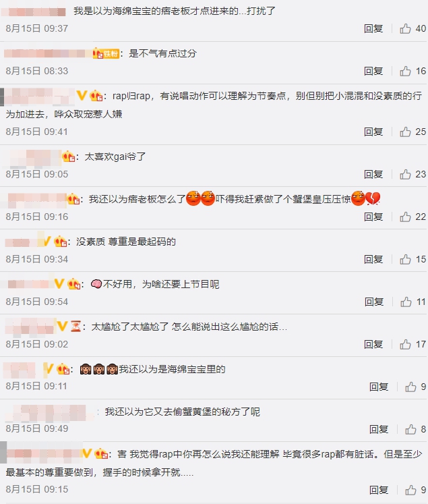Reply to the 是不气有点过分 comment

pyautogui.click(x=373, y=71)
